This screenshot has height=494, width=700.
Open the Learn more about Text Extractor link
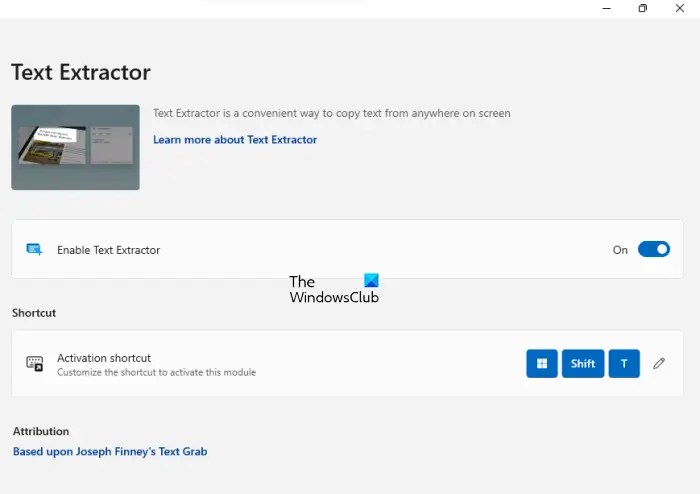235,140
